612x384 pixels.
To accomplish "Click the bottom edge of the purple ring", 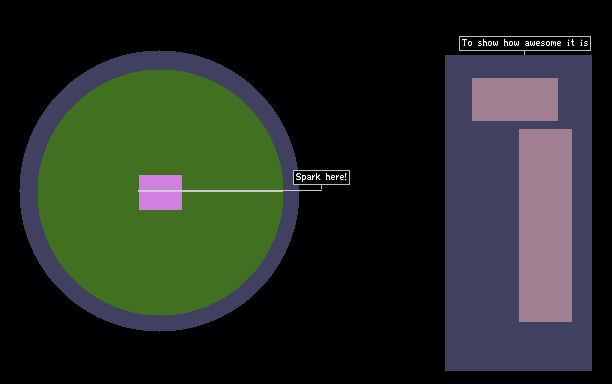I will point(159,323).
